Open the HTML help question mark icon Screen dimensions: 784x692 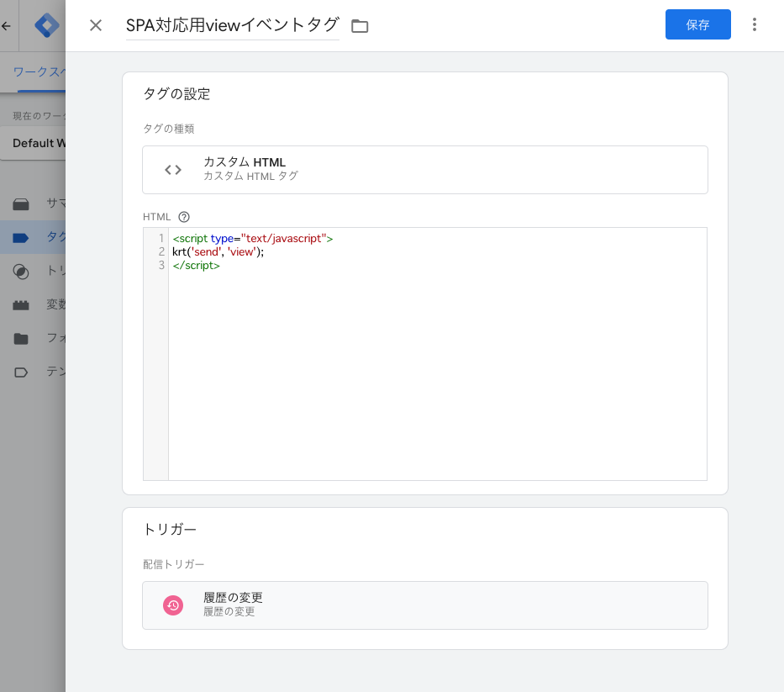click(x=184, y=217)
